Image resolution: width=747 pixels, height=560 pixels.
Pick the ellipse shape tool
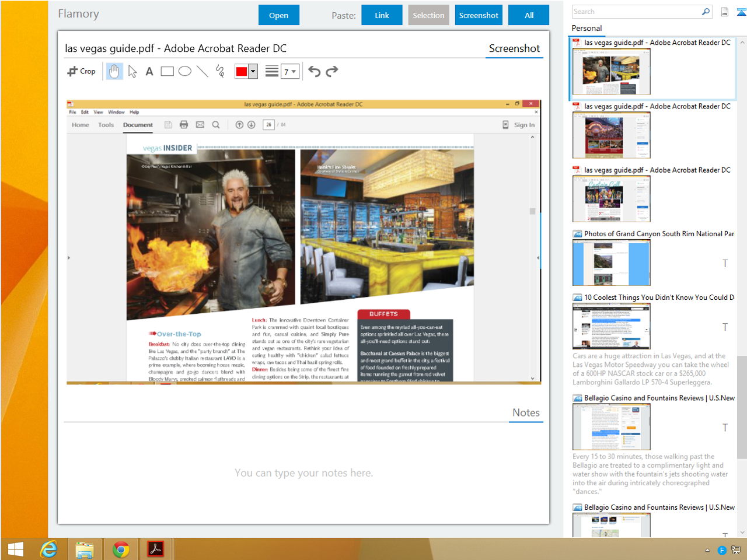pos(185,71)
